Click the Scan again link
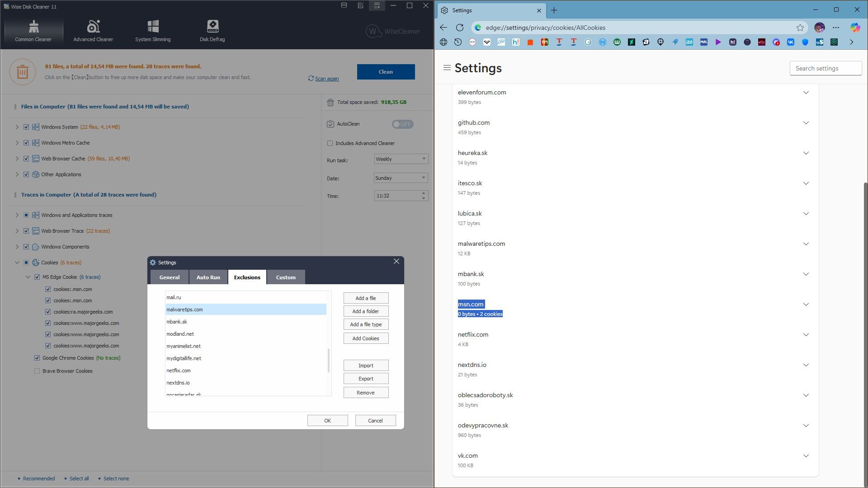This screenshot has height=488, width=868. (327, 79)
